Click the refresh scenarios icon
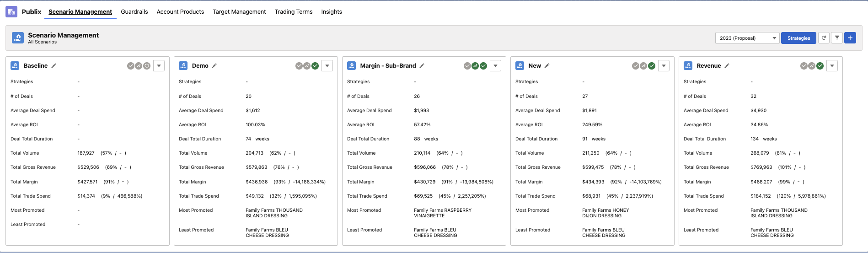 824,38
